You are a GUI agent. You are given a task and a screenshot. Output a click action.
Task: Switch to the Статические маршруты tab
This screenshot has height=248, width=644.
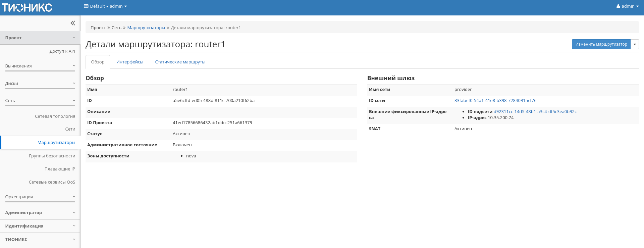[180, 62]
